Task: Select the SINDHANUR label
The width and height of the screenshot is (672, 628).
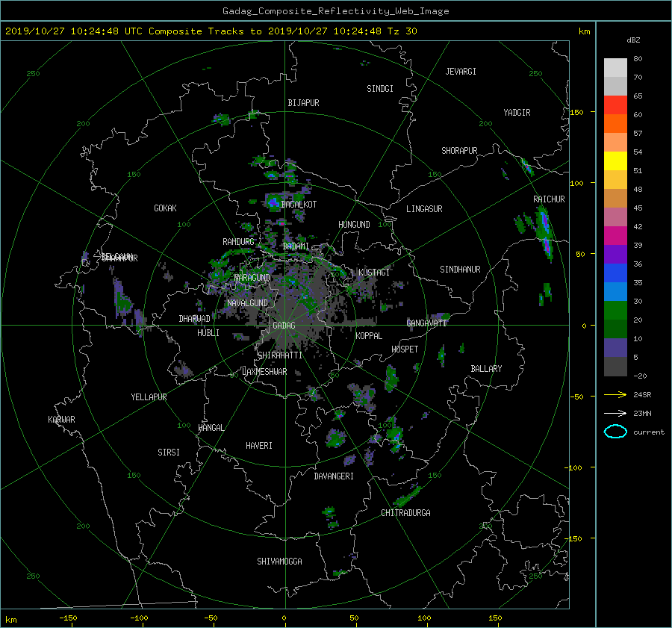Action: (460, 270)
